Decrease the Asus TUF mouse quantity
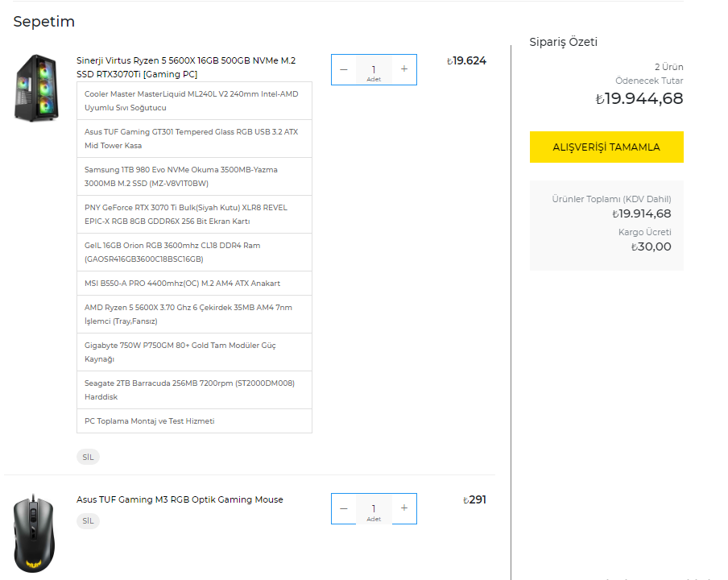Image resolution: width=728 pixels, height=580 pixels. 344,508
